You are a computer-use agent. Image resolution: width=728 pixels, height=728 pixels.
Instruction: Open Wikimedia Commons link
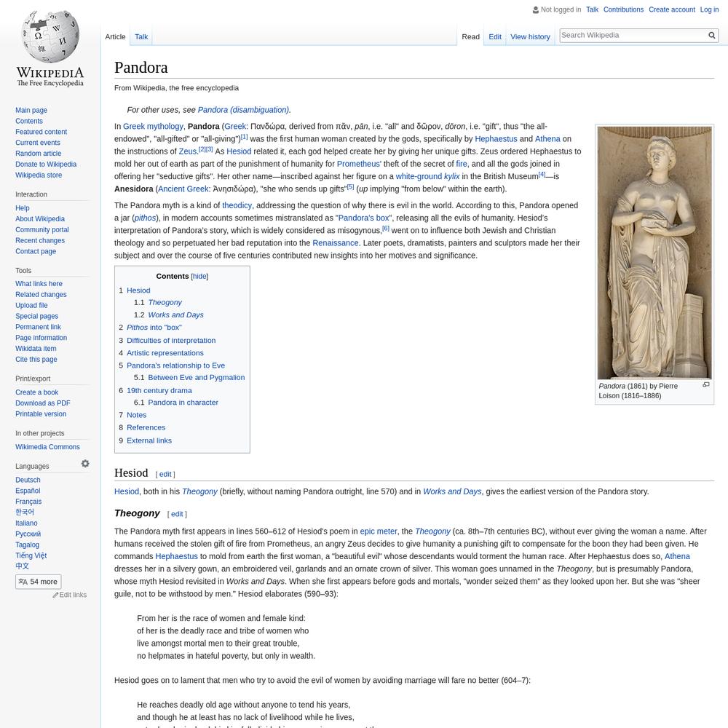click(x=47, y=447)
